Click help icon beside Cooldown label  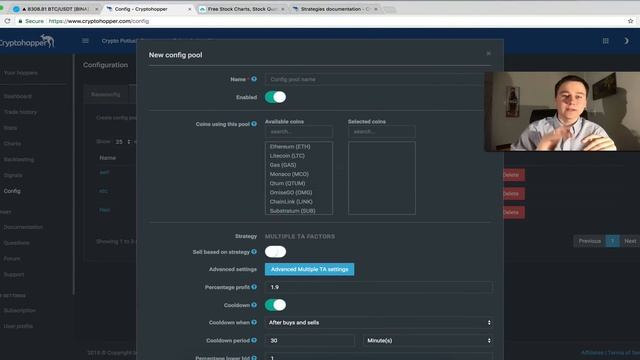pyautogui.click(x=254, y=305)
